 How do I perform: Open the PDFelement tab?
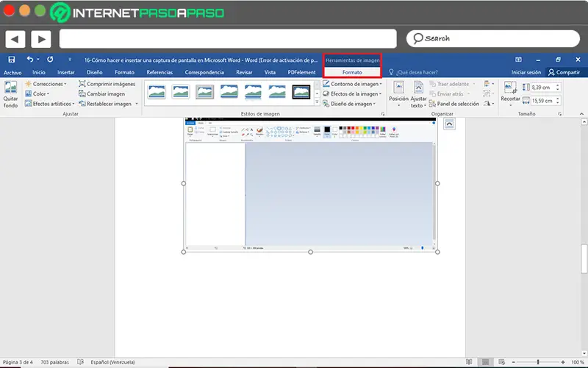301,72
